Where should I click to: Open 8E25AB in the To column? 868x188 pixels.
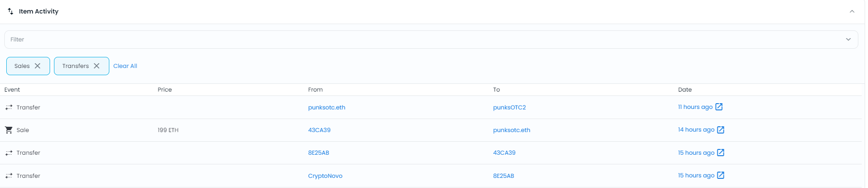pyautogui.click(x=503, y=176)
